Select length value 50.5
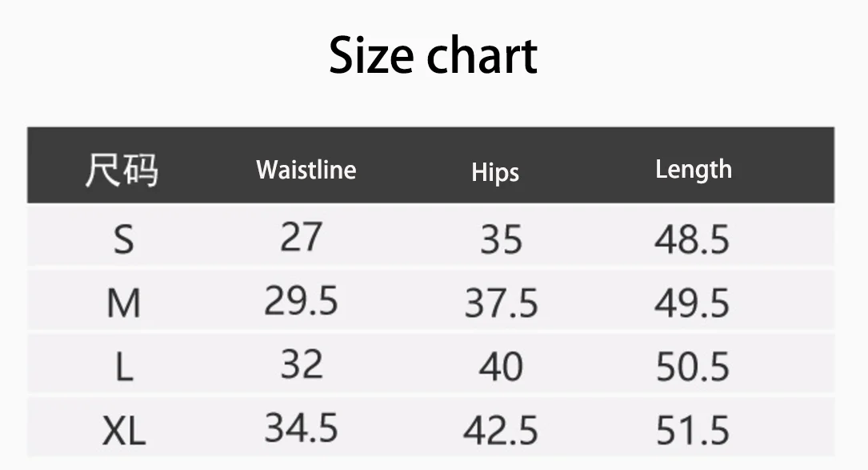 tap(692, 368)
